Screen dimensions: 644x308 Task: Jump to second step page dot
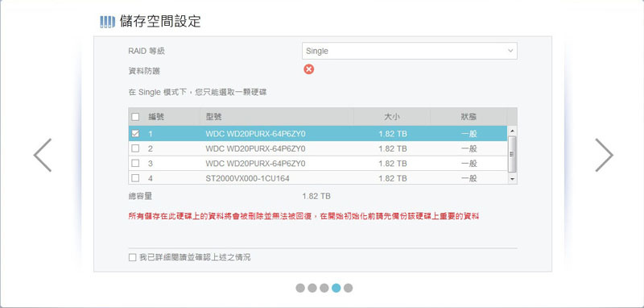coord(312,288)
